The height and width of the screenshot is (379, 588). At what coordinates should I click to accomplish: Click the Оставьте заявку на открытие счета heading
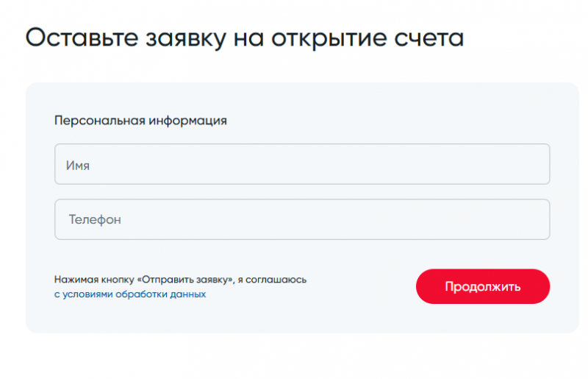point(245,38)
